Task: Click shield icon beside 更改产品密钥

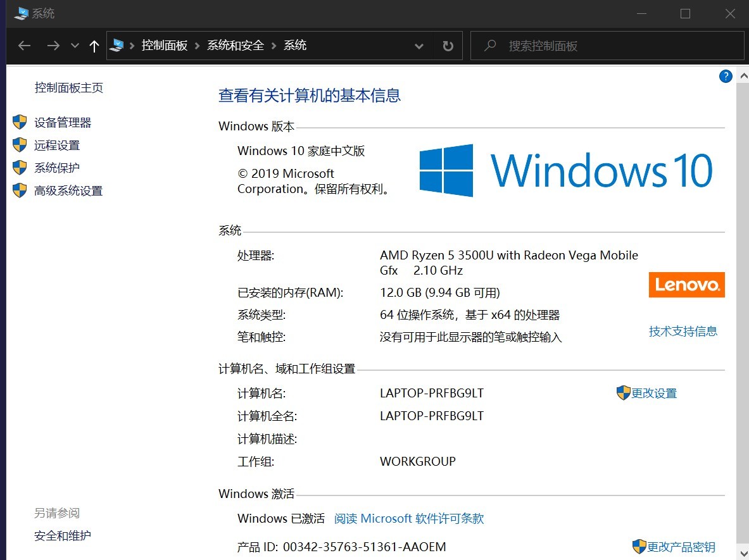Action: (x=639, y=547)
